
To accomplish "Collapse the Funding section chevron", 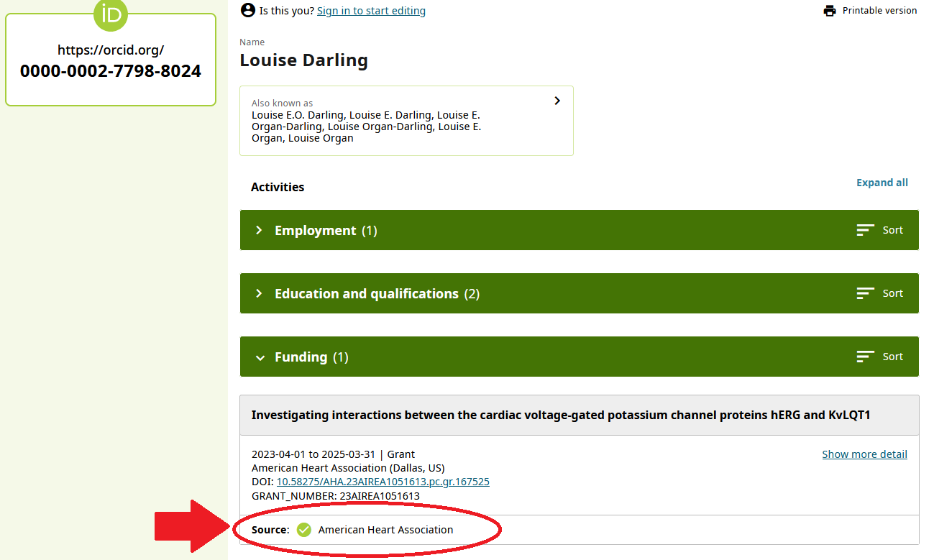I will tap(260, 357).
